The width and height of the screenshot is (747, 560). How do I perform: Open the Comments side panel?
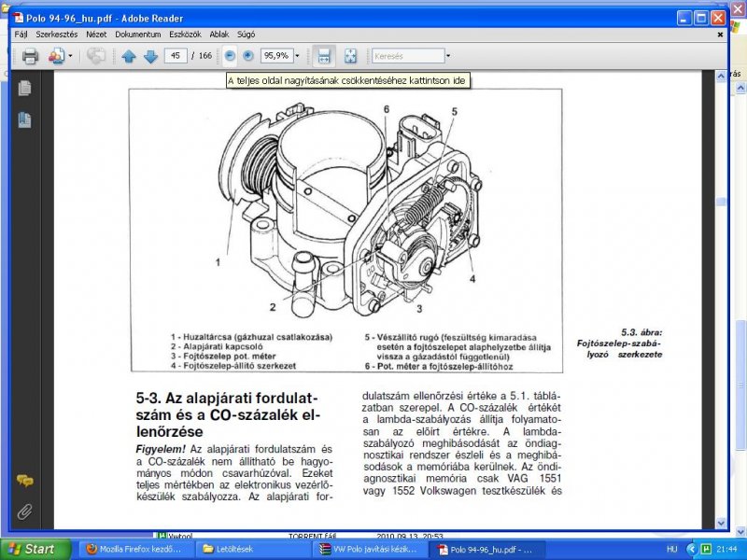pos(25,481)
